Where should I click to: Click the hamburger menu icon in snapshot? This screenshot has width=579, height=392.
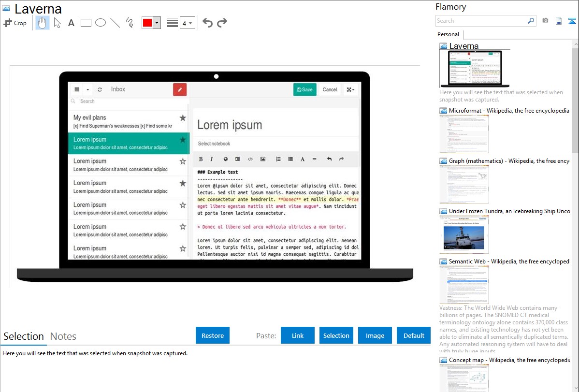(x=77, y=89)
